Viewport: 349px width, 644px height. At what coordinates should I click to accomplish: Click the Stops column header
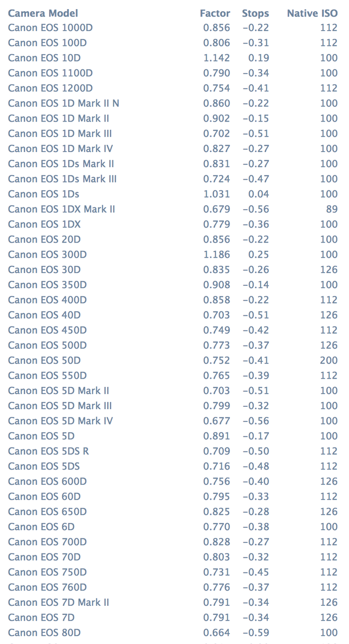pos(255,13)
